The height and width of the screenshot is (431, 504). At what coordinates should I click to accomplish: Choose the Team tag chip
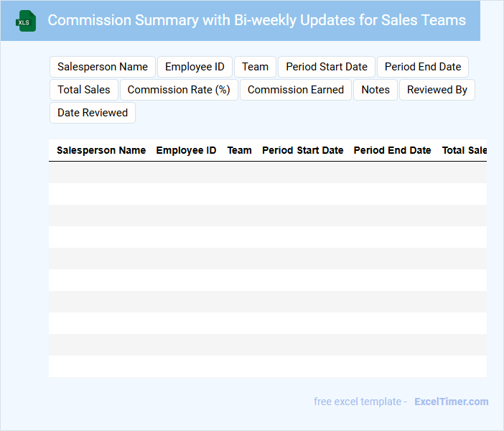point(255,67)
